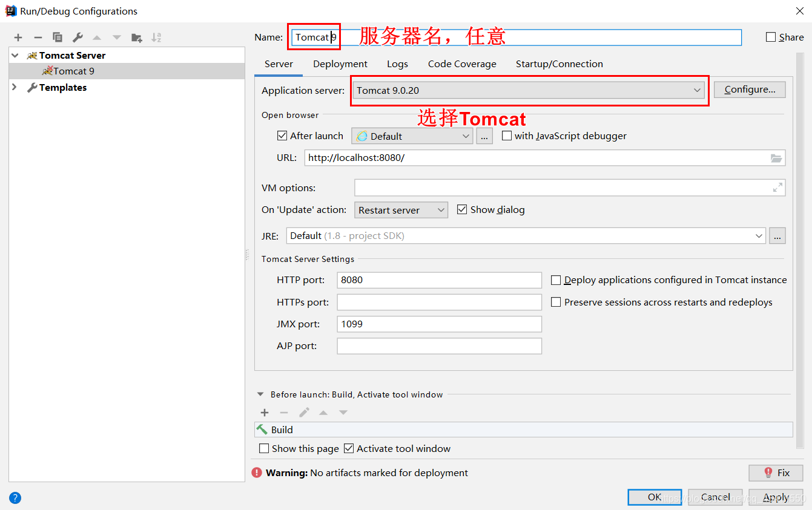
Task: Click the Apply button
Action: 776,497
